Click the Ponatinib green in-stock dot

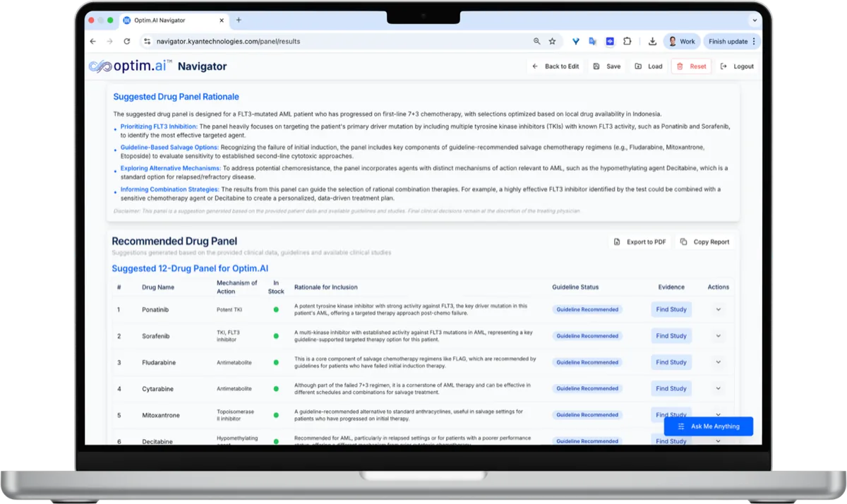coord(276,310)
